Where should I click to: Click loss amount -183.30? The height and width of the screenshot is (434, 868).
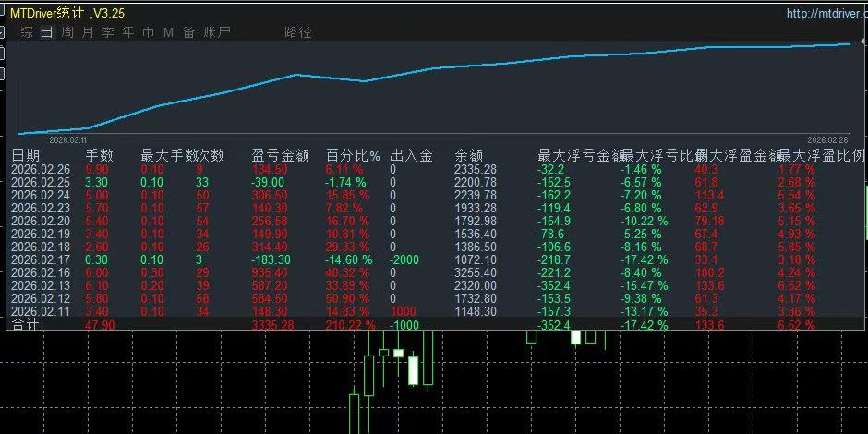271,259
